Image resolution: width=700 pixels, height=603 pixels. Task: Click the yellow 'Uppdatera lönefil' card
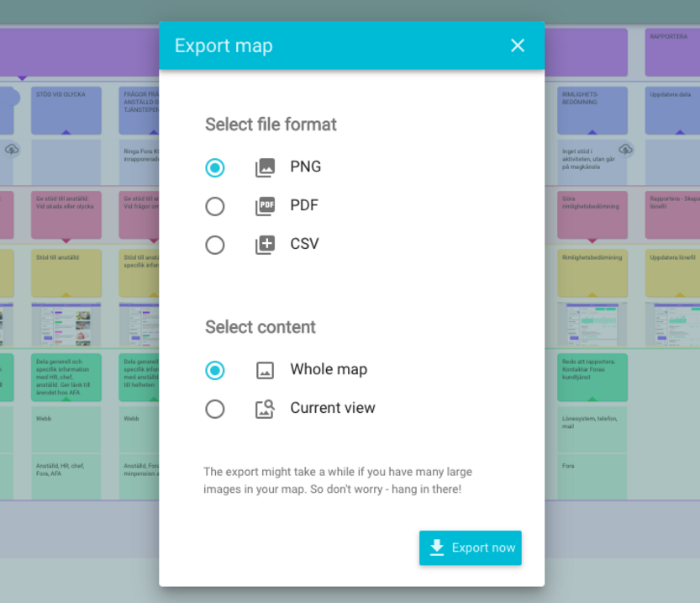pos(672,272)
